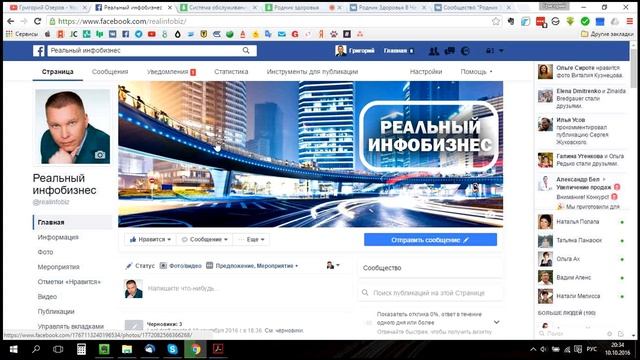Open the privacy shortcuts lock icon
640x360 pixels.
(489, 51)
